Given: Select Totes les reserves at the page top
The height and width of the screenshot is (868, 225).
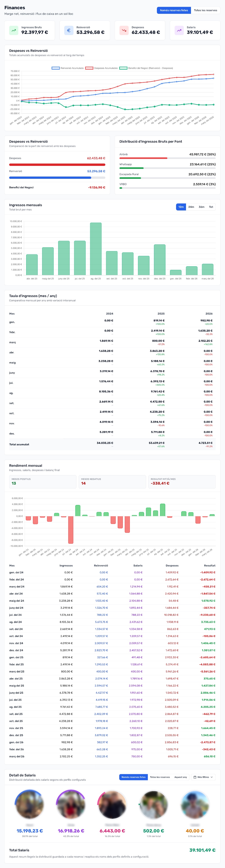Looking at the screenshot, I should click(x=205, y=10).
